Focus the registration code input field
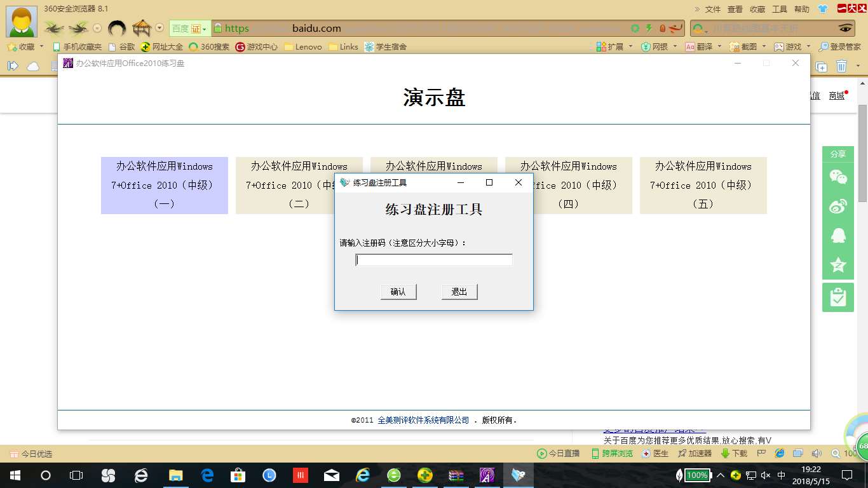The image size is (868, 488). click(x=434, y=260)
